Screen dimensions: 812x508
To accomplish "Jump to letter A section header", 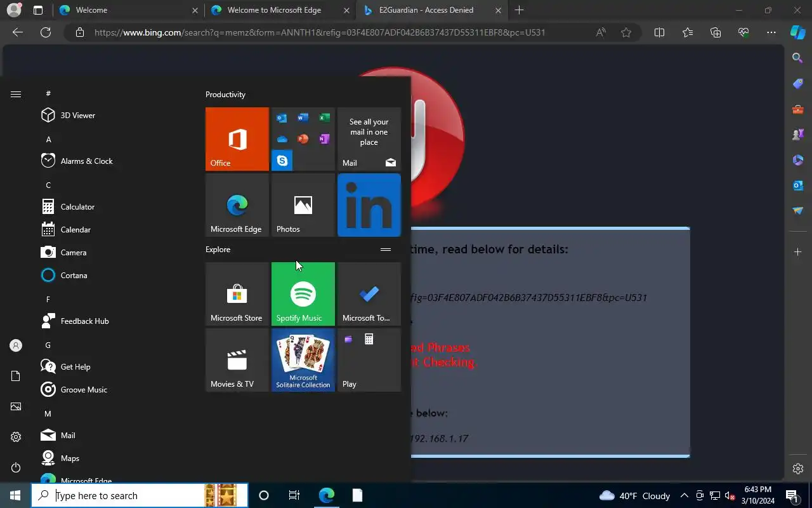I will (49, 139).
